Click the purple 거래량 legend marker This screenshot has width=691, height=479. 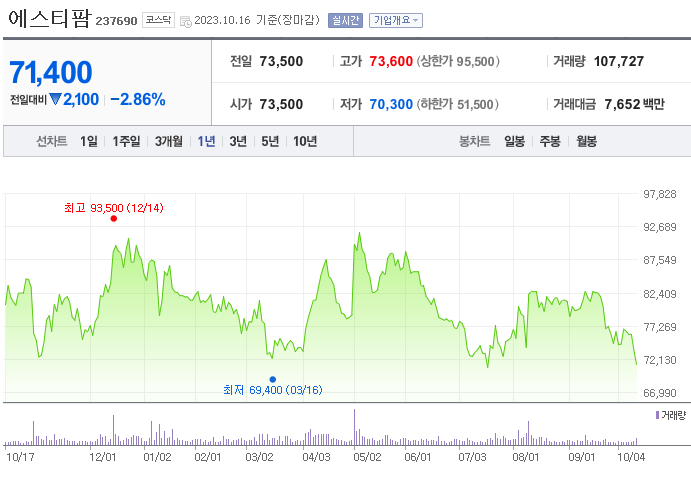coord(657,415)
